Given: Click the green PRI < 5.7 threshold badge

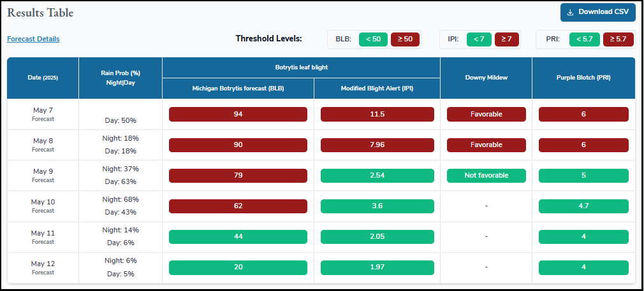Looking at the screenshot, I should [584, 39].
